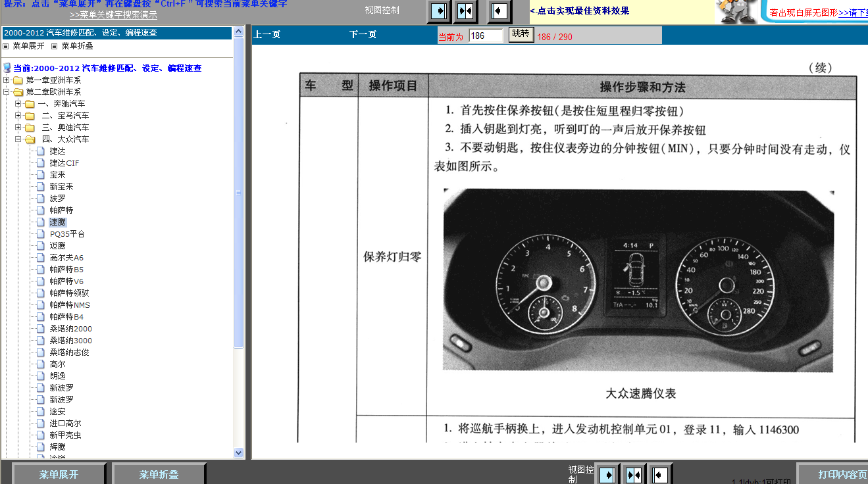Click the 点击实现最佳资料效果 hint text
The width and height of the screenshot is (868, 484).
pyautogui.click(x=580, y=11)
